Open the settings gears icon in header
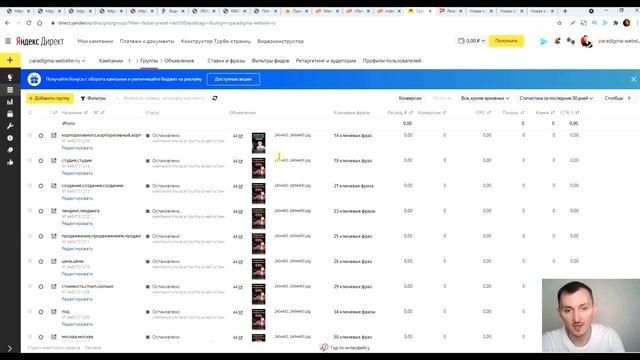This screenshot has width=640, height=360. tap(571, 41)
